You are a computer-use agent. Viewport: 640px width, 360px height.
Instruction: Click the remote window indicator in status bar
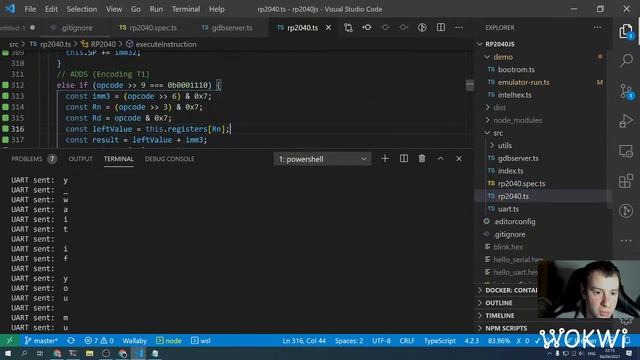pyautogui.click(x=9, y=340)
